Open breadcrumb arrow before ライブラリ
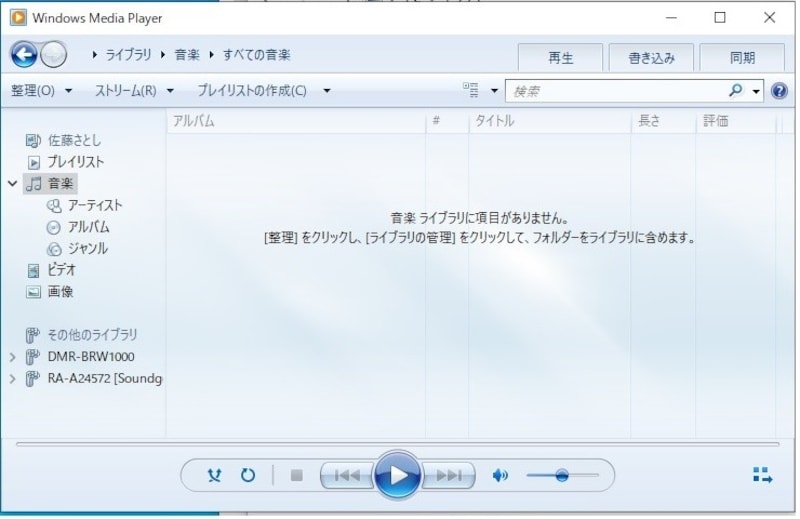 pyautogui.click(x=95, y=55)
